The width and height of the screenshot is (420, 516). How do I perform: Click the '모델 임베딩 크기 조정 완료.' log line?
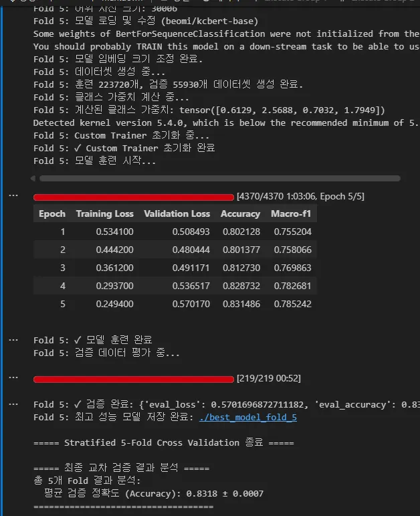(118, 60)
